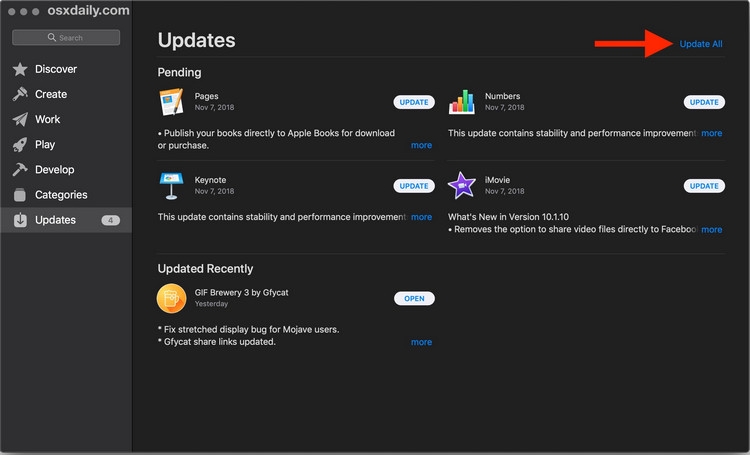Show more of Keynote update notes

[x=421, y=217]
